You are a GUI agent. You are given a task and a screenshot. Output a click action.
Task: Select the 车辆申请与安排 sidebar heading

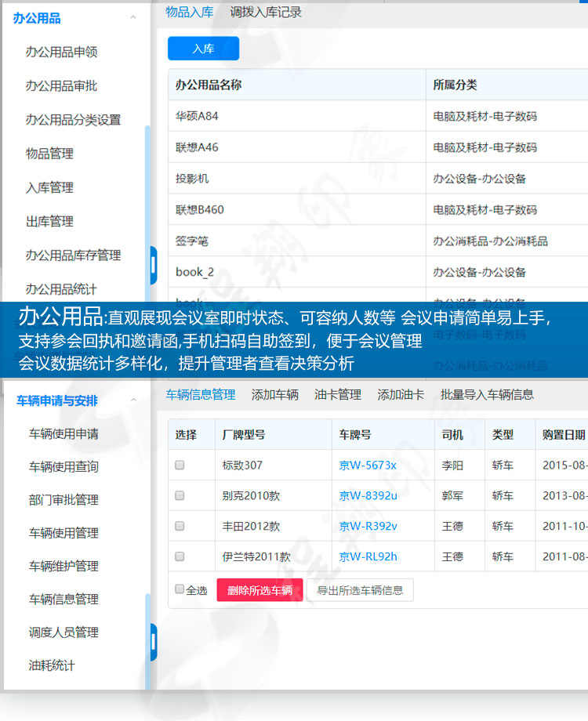pos(57,401)
